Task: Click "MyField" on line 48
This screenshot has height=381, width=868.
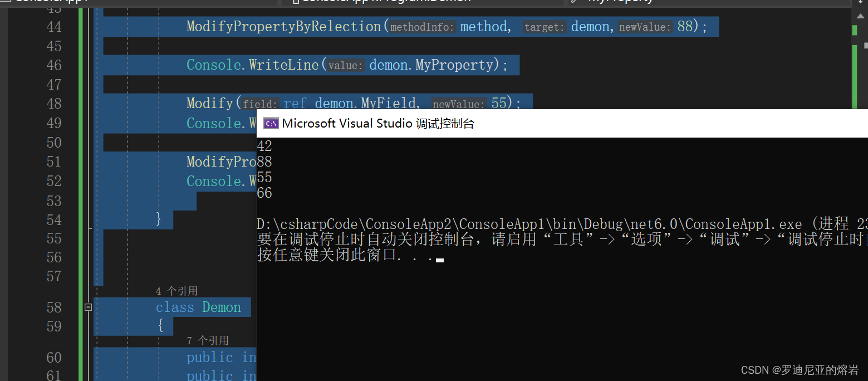Action: tap(389, 103)
